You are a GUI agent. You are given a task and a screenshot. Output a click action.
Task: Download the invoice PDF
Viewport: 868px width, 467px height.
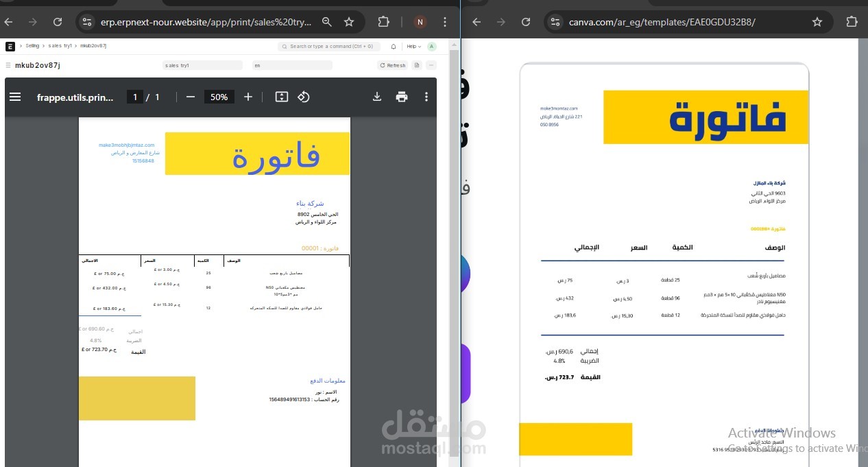pyautogui.click(x=376, y=97)
